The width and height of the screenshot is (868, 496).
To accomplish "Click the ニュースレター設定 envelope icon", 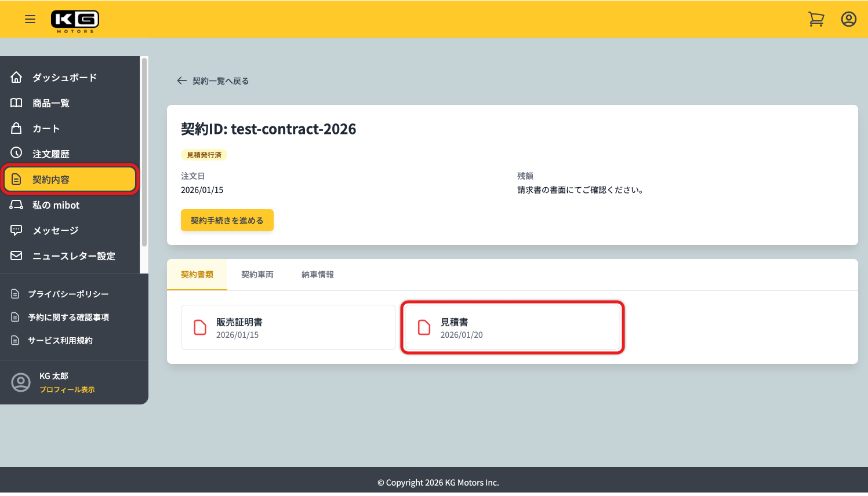I will 17,256.
